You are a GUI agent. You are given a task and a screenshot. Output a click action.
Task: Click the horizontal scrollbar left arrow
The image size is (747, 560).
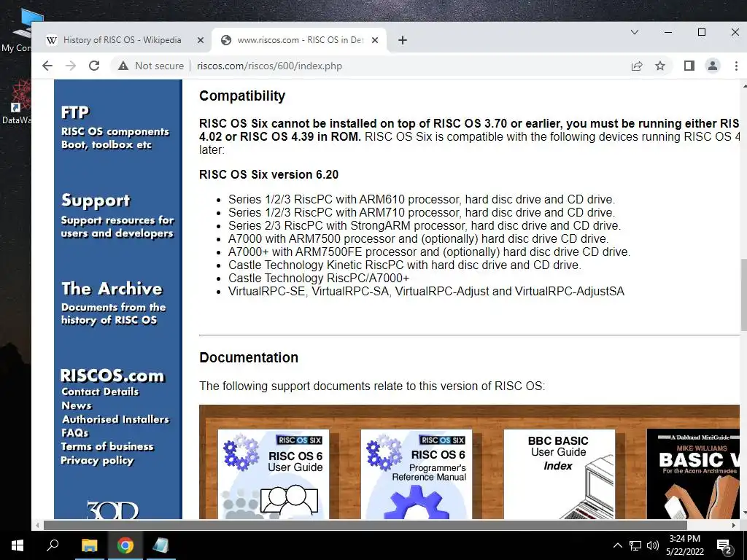pos(37,525)
